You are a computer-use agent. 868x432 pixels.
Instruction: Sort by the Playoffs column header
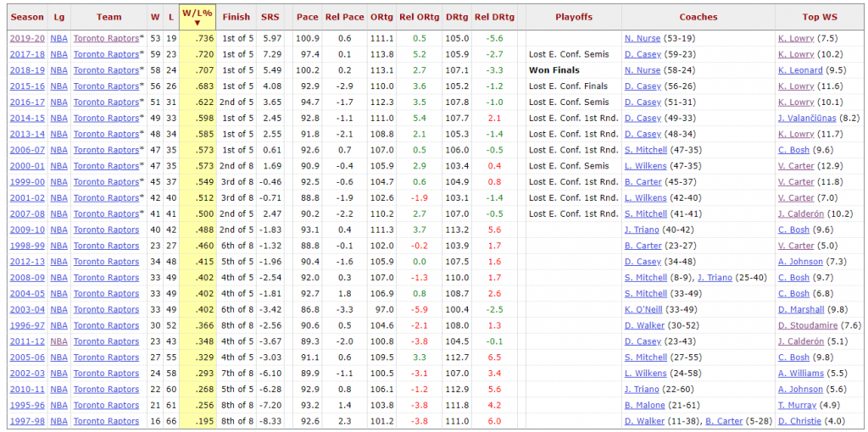574,17
